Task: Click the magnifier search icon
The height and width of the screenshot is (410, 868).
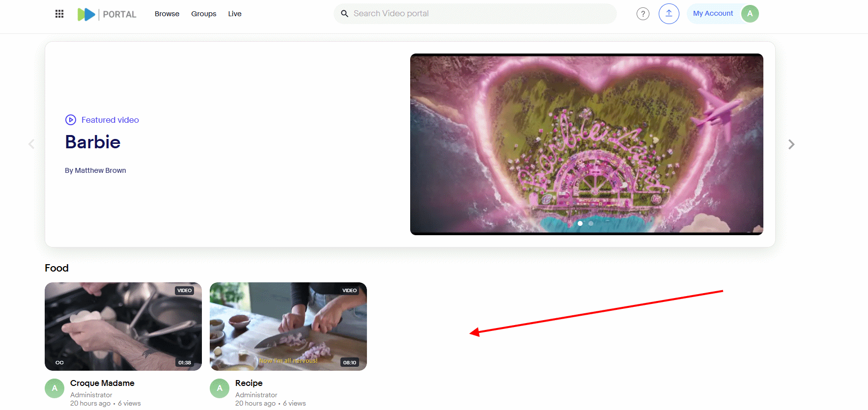Action: coord(345,14)
